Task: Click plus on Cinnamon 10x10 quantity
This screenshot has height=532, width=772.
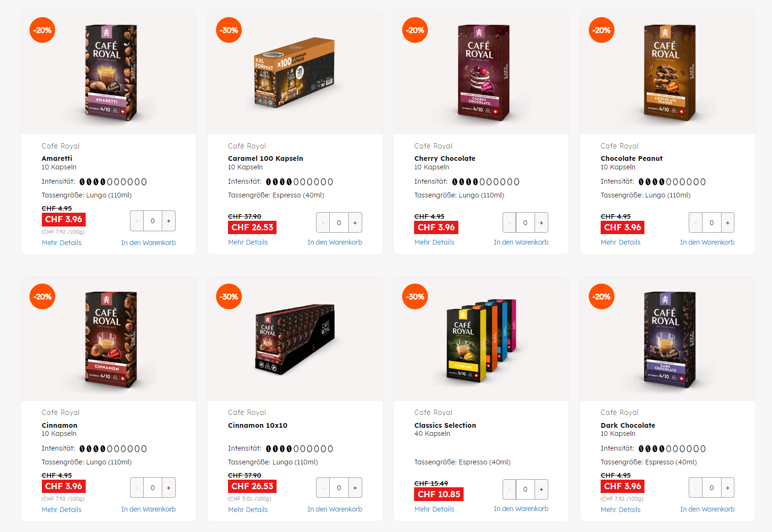Action: click(x=355, y=488)
